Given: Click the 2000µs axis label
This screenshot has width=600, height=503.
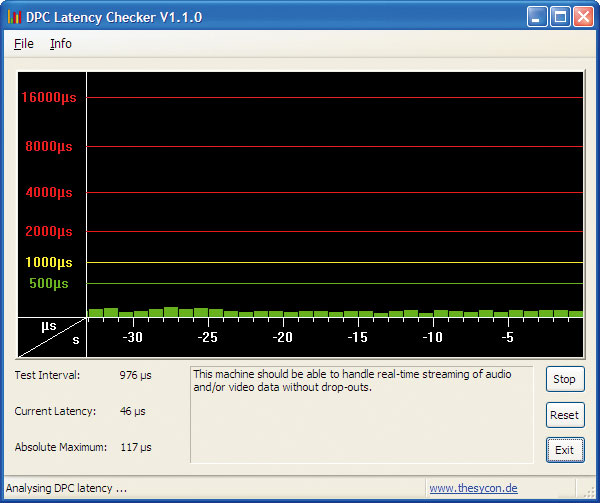Looking at the screenshot, I should point(49,231).
